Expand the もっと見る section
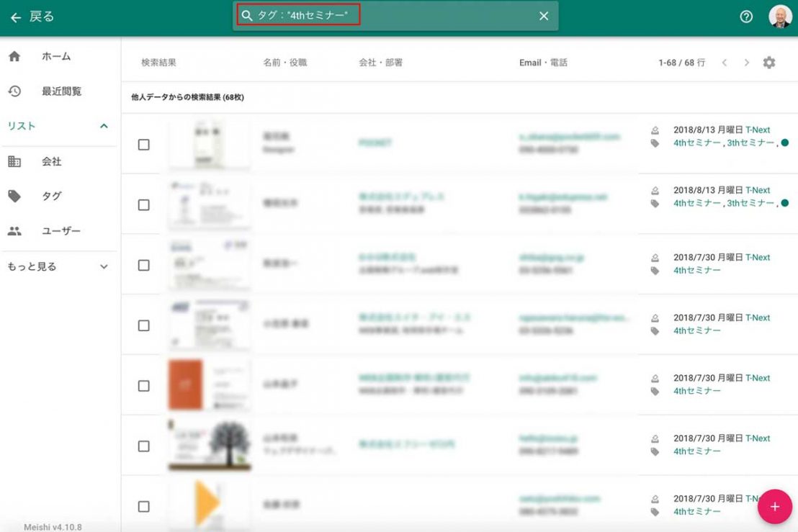 pos(104,266)
